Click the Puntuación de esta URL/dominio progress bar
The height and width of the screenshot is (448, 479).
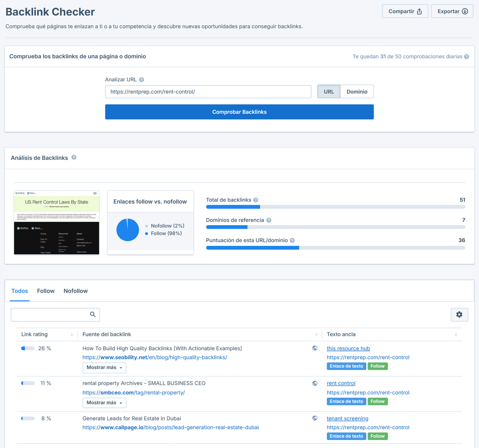tap(336, 248)
